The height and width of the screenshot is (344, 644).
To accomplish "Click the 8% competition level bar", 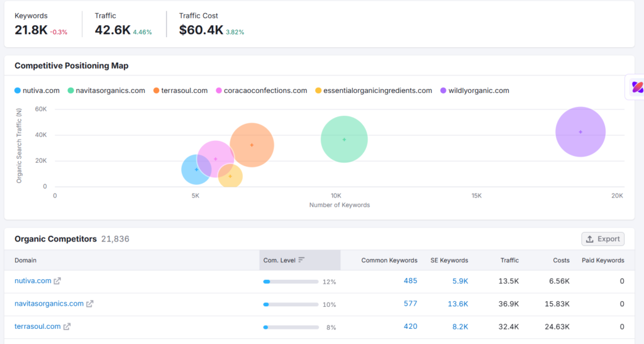I will [291, 327].
